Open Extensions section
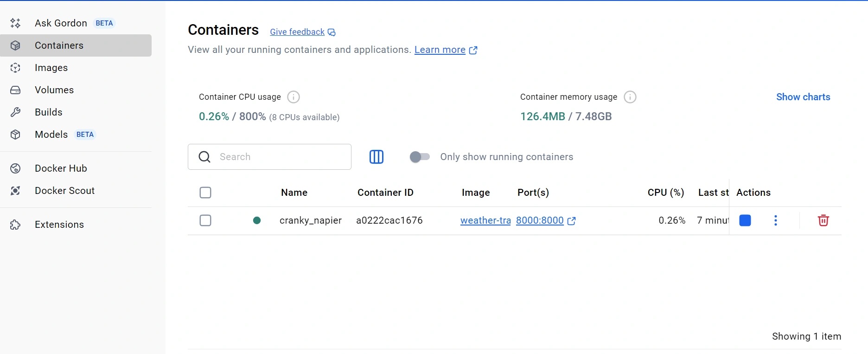 pyautogui.click(x=76, y=225)
